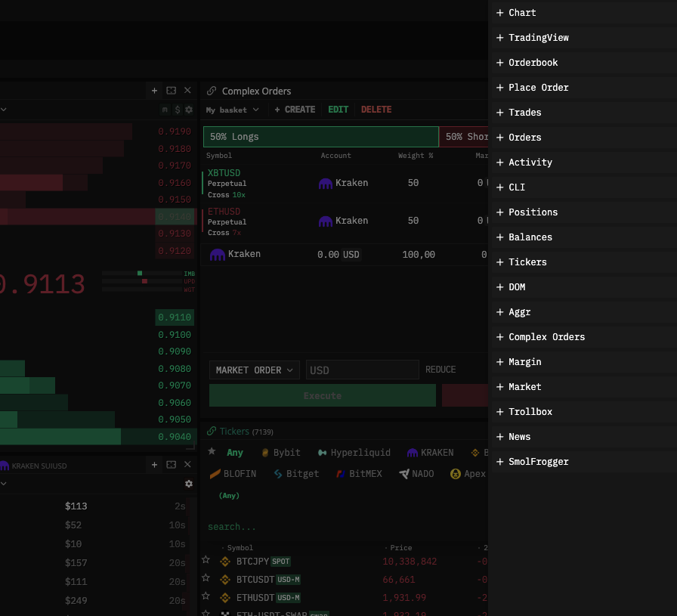Image resolution: width=677 pixels, height=616 pixels.
Task: Toggle favorite star for BTCUSDT
Action: coord(206,579)
